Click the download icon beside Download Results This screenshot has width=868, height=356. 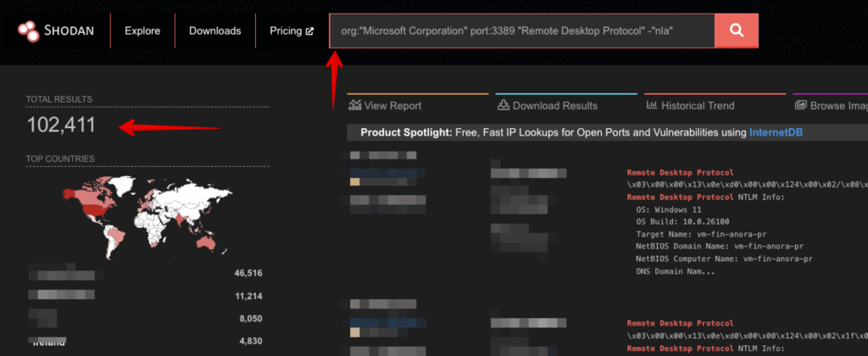tap(504, 105)
